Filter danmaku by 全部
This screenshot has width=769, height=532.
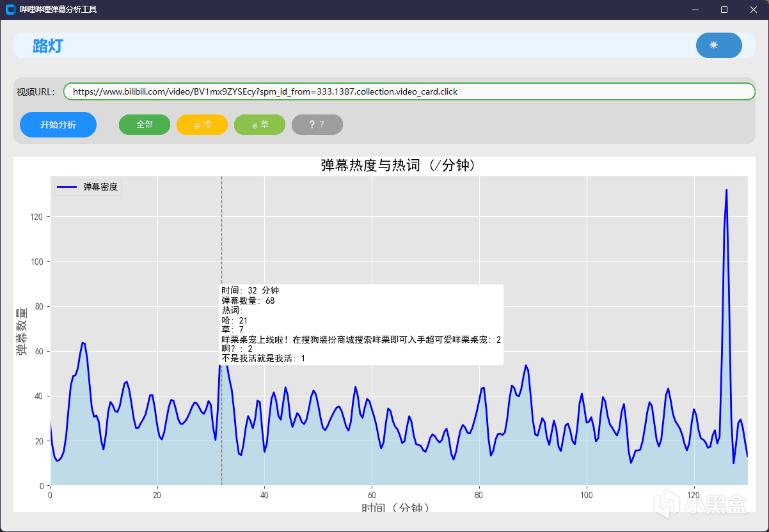[145, 125]
